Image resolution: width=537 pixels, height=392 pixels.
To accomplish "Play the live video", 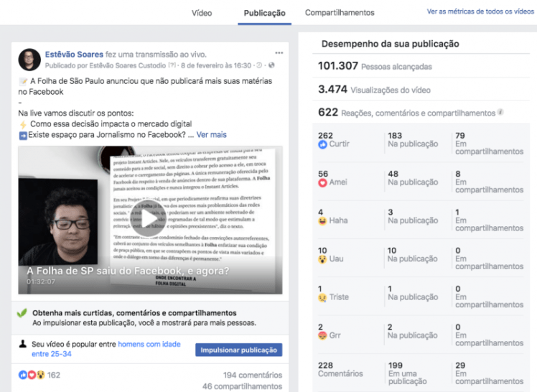I will (148, 219).
